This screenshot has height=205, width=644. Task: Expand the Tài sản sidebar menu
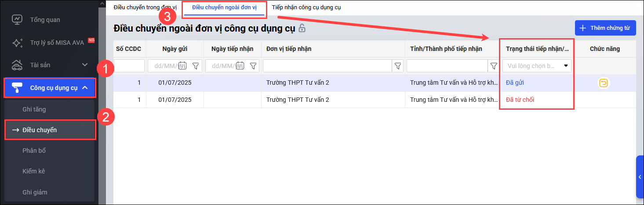coord(85,65)
